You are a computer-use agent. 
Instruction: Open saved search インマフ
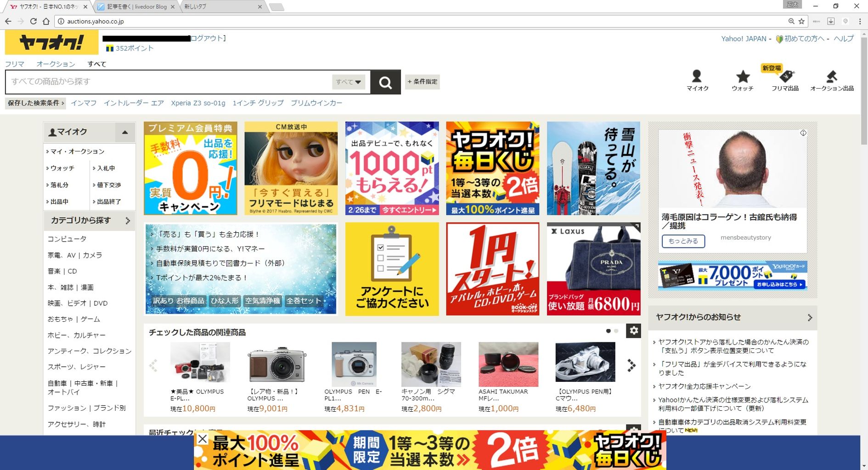84,103
